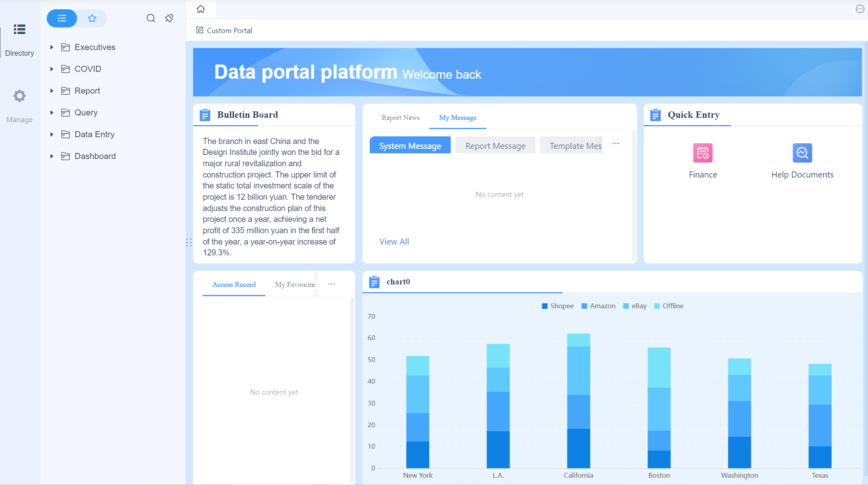Open the Finance quick entry icon

pyautogui.click(x=703, y=153)
